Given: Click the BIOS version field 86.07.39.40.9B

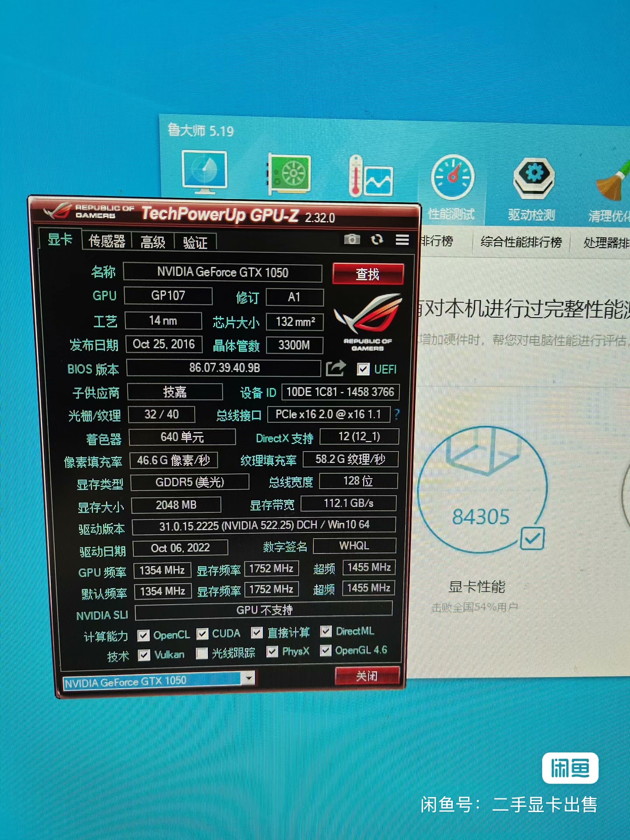Looking at the screenshot, I should click(x=224, y=368).
